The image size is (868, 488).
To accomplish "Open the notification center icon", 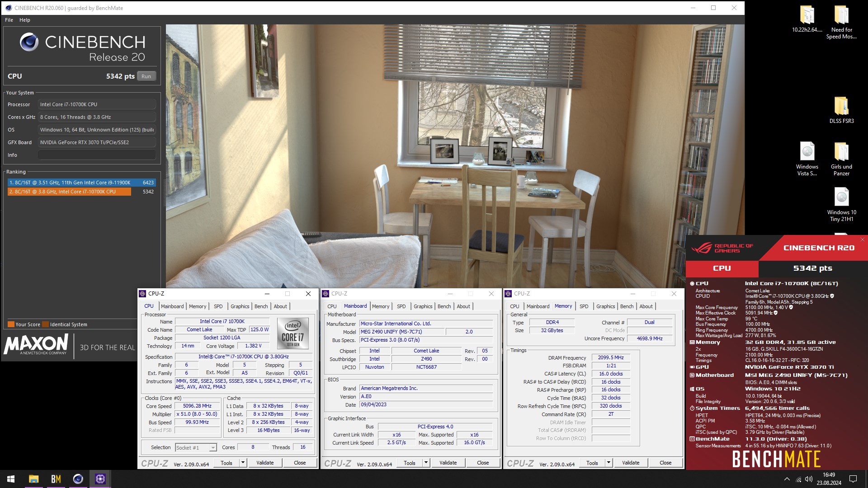I will (x=853, y=479).
